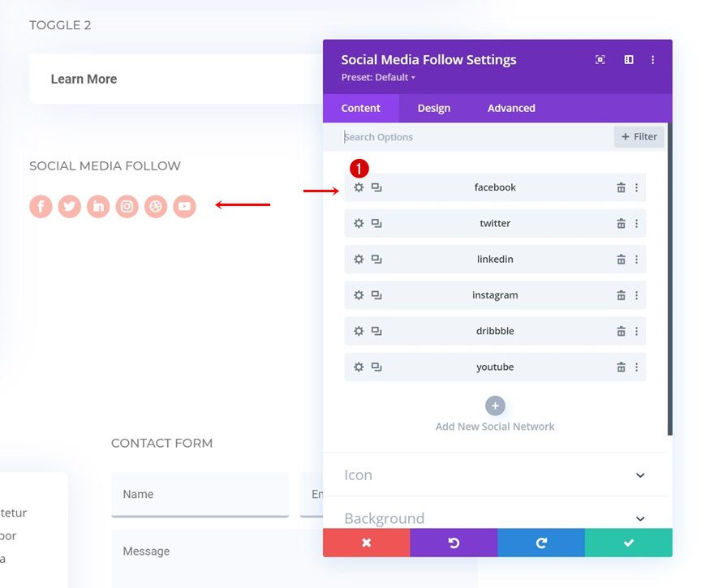714x588 pixels.
Task: Delete the dribbble network item
Action: [x=622, y=332]
